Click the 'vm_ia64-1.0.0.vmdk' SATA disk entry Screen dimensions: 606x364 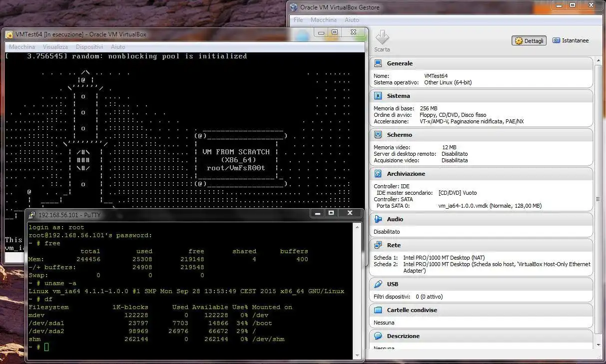coord(490,206)
